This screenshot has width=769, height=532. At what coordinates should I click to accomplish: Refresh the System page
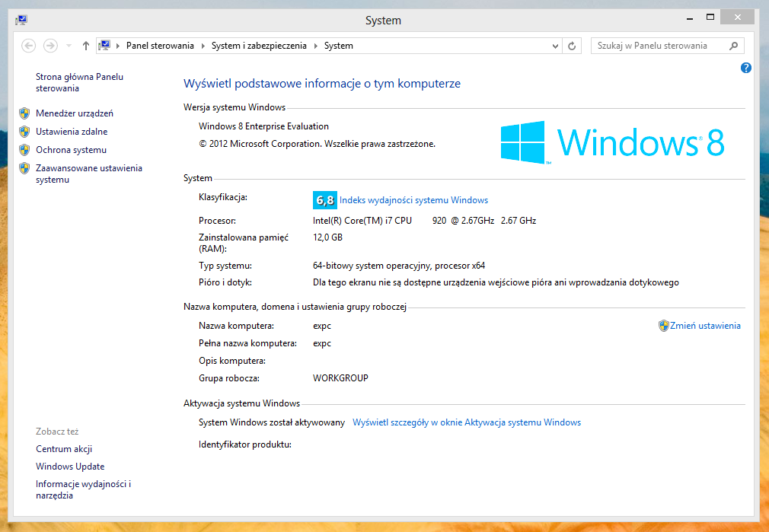572,46
